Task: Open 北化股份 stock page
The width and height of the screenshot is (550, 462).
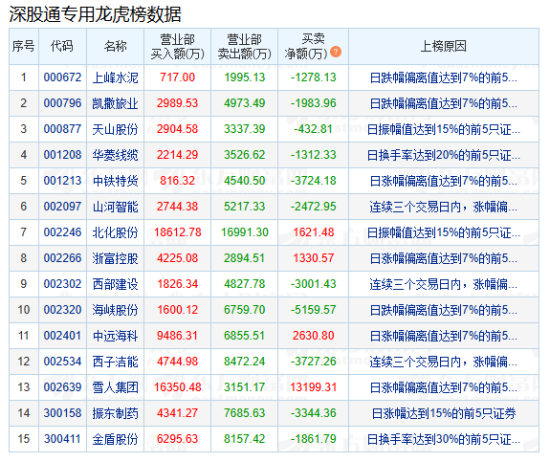Action: click(115, 233)
